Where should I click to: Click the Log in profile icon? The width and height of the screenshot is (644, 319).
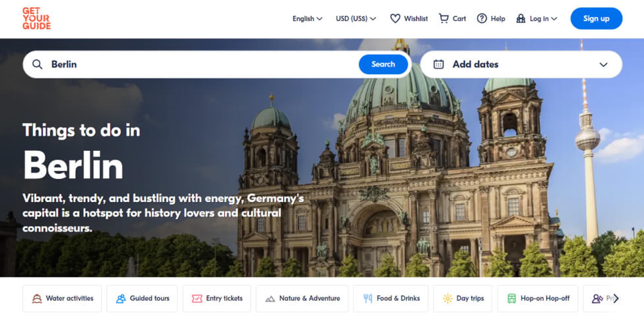(x=521, y=18)
